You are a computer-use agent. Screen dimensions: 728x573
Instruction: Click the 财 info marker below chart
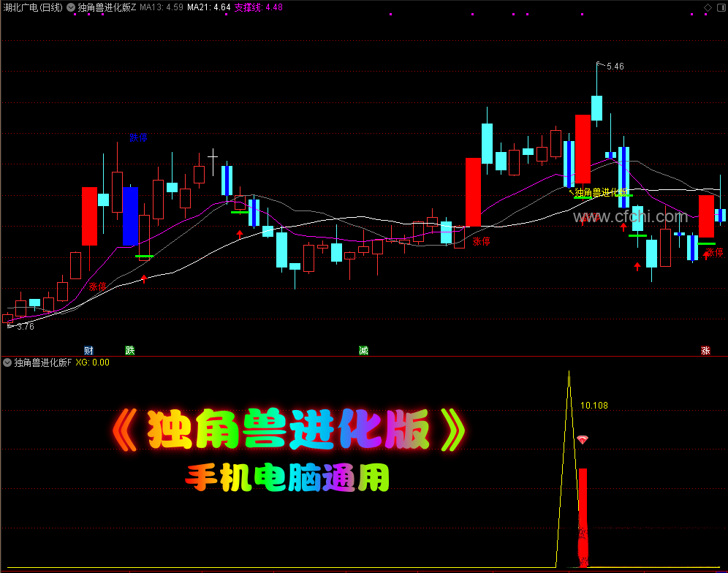pyautogui.click(x=88, y=350)
